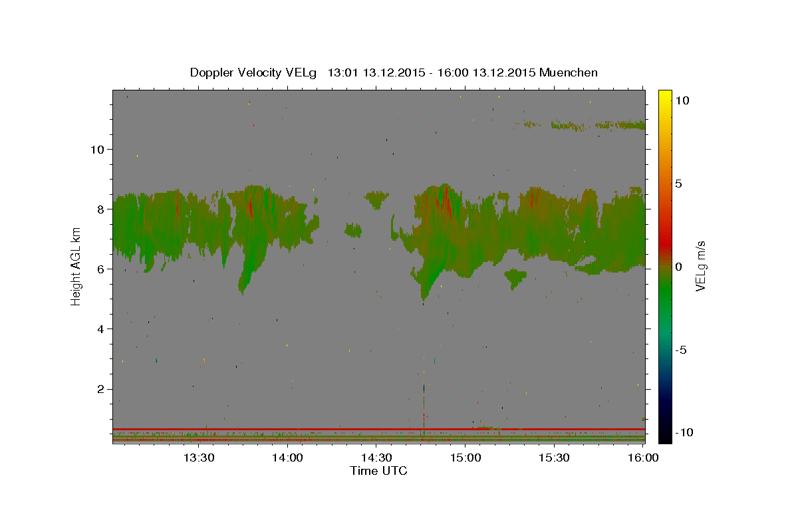Click the height tick label 2
Image resolution: width=798 pixels, height=532 pixels.
pyautogui.click(x=99, y=389)
